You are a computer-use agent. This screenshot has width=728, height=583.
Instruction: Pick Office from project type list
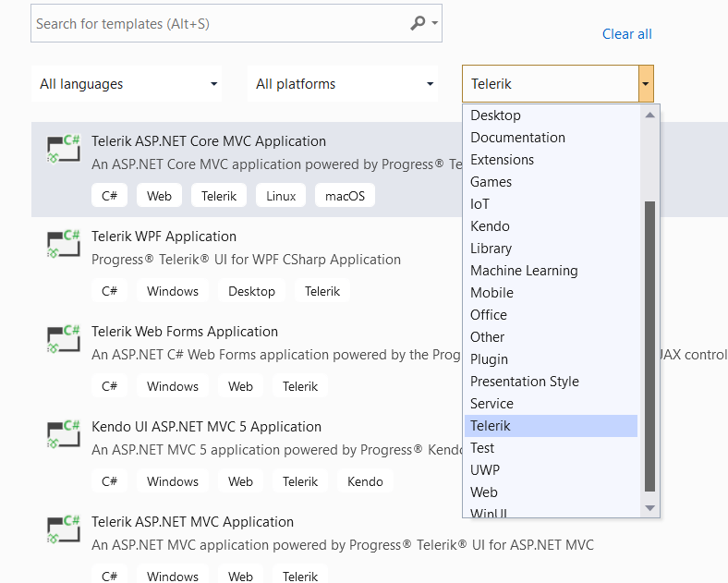551,315
